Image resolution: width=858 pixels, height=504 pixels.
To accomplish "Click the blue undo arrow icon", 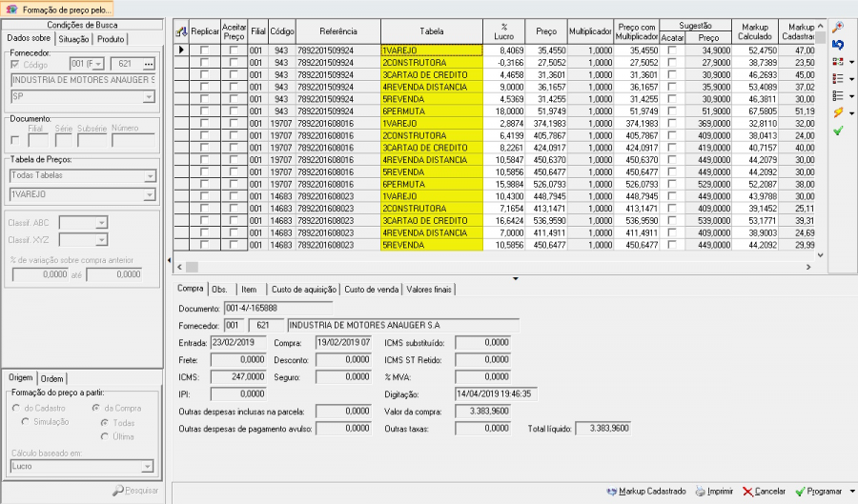I will pos(837,44).
